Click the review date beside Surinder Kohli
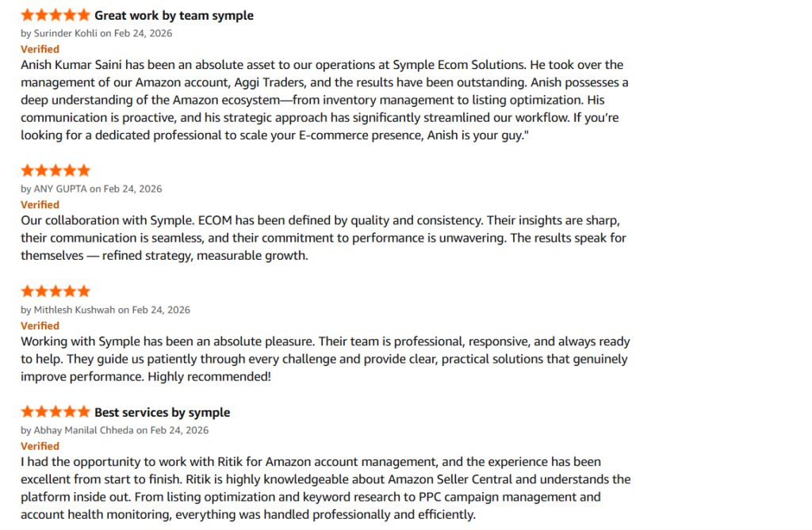This screenshot has height=530, width=812. pos(143,33)
